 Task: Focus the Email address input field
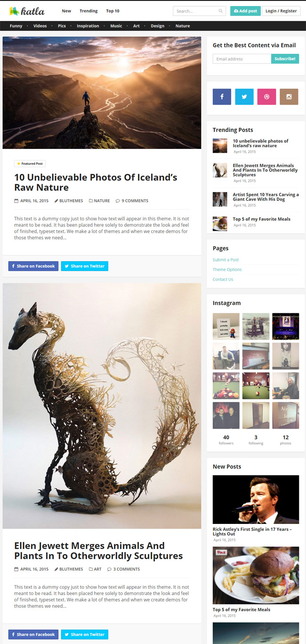coord(242,59)
